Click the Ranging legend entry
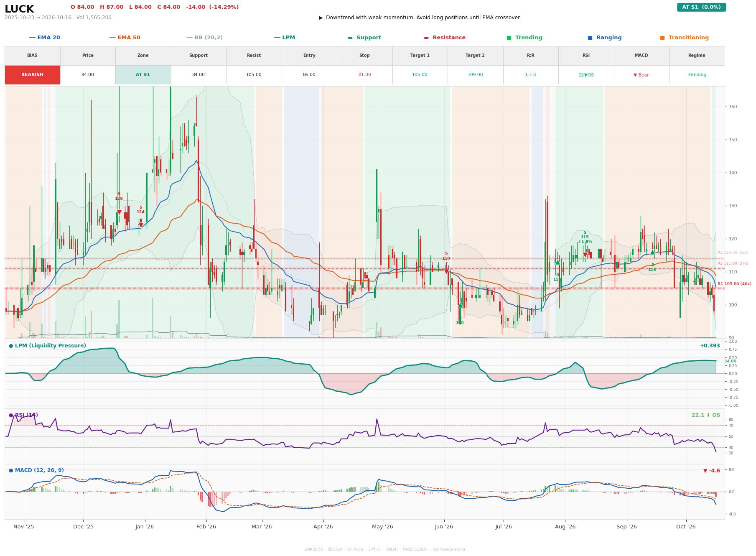This screenshot has height=556, width=756. pyautogui.click(x=605, y=38)
